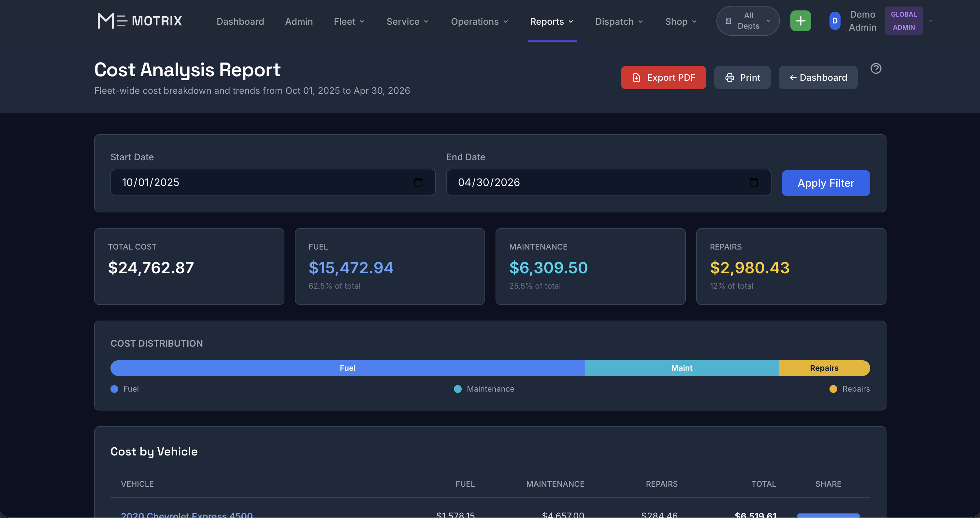Open End Date calendar picker icon

pyautogui.click(x=753, y=182)
